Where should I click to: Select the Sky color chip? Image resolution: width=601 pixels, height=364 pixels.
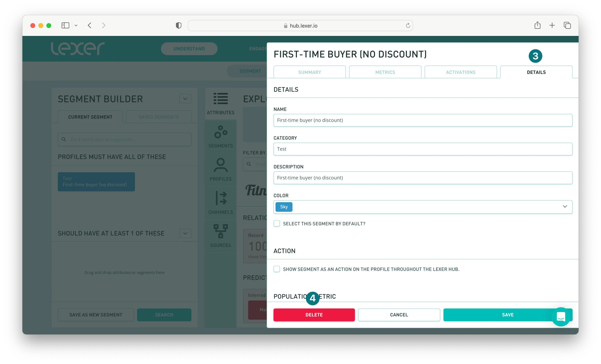pos(284,207)
